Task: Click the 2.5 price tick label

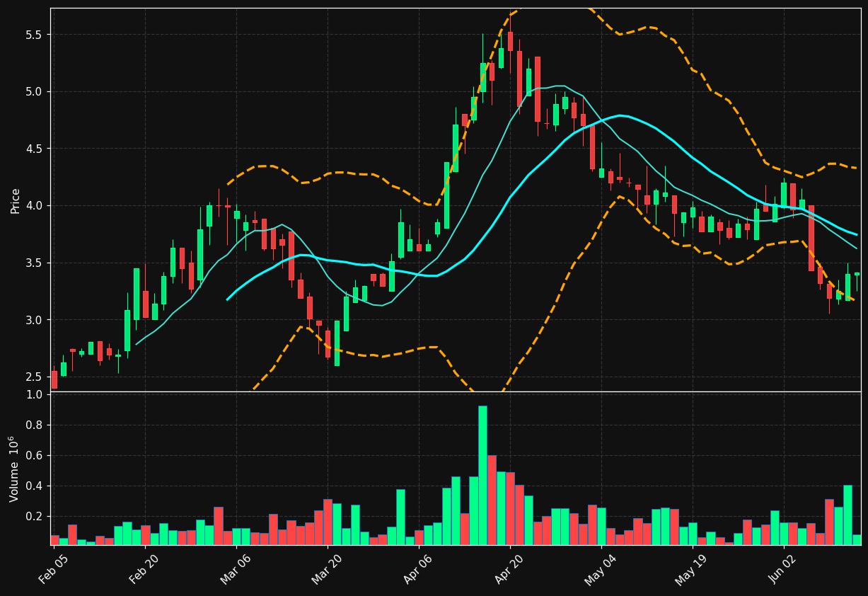Action: (35, 377)
